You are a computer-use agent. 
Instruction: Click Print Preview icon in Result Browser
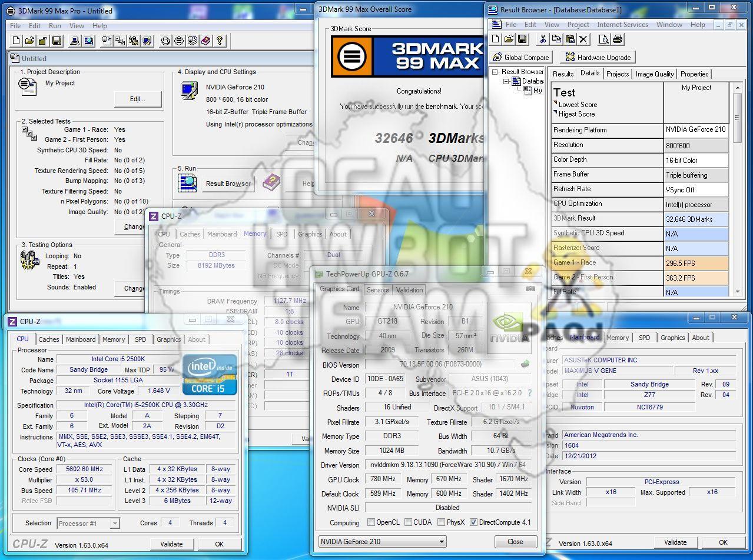tap(603, 39)
